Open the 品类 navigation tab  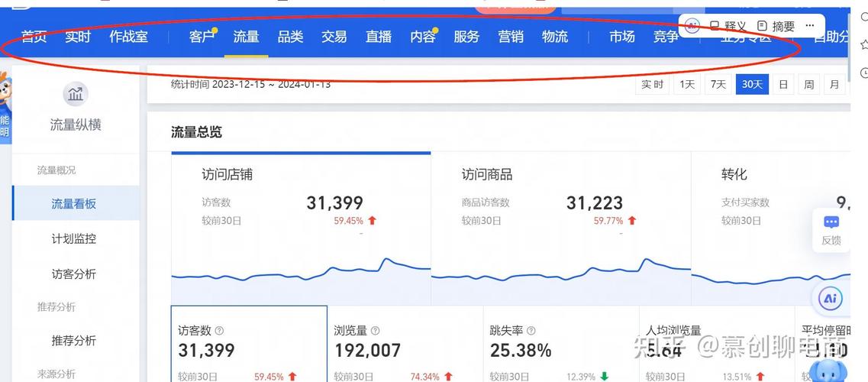290,37
